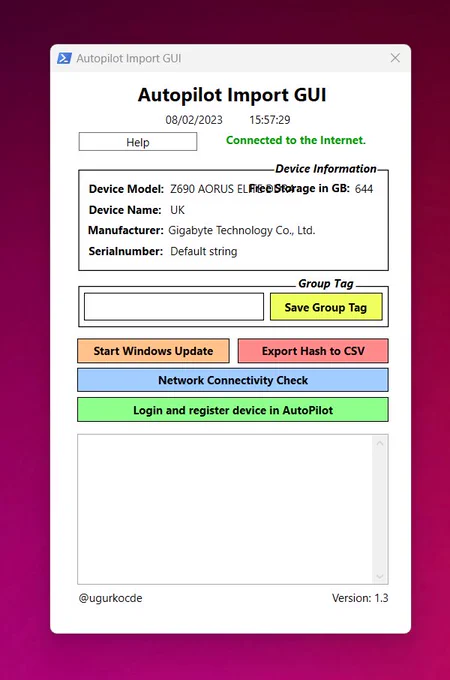
Task: Select the time '15:57:29'
Action: pyautogui.click(x=270, y=120)
